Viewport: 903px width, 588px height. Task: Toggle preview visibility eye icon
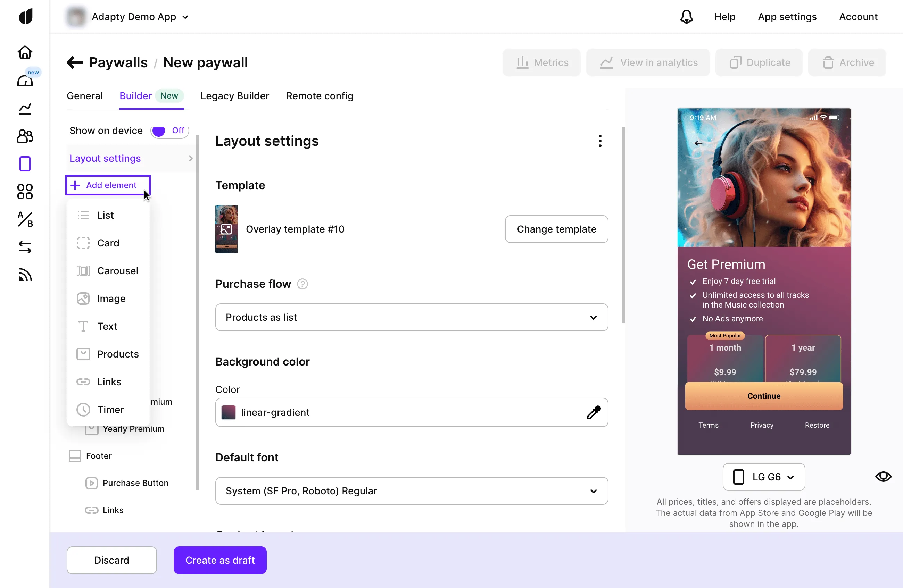(883, 477)
